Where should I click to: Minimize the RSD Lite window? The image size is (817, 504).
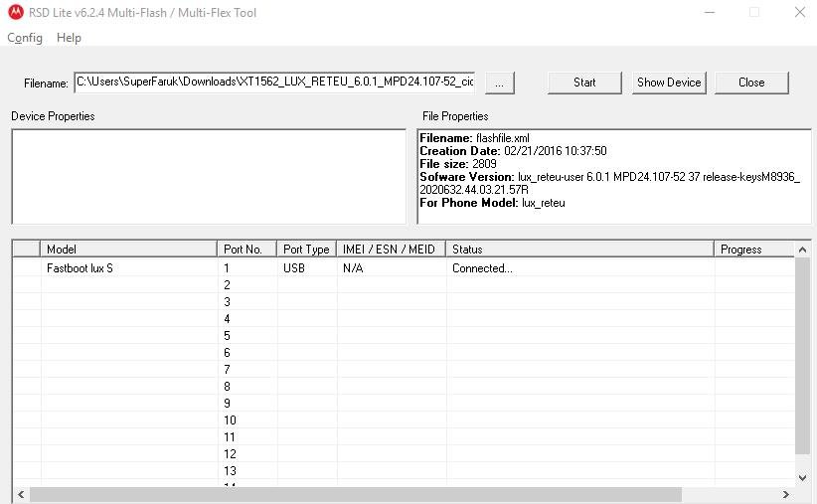click(x=710, y=12)
